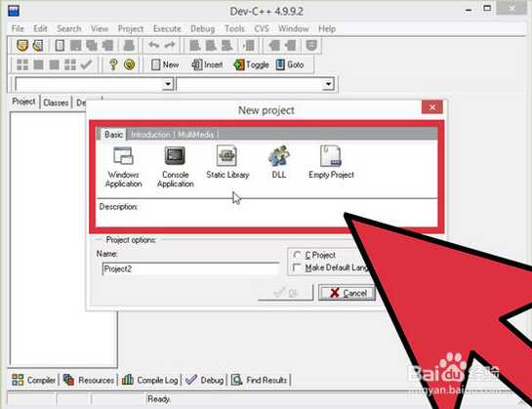Switch to the Introduction tab
Viewport: 532px width, 409px height.
tap(150, 135)
